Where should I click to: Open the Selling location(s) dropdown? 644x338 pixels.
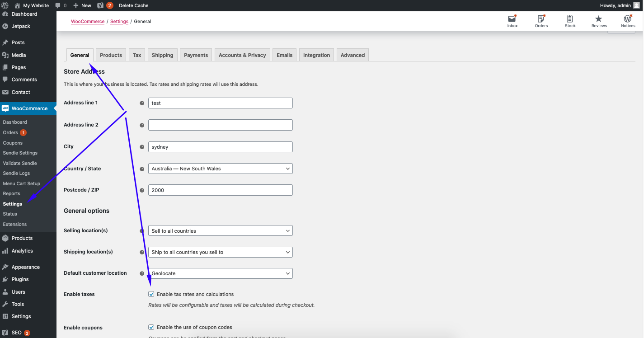220,231
